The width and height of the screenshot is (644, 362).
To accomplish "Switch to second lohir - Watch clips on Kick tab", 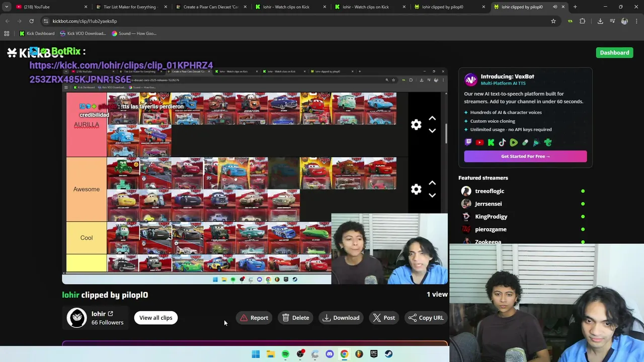I will [369, 7].
